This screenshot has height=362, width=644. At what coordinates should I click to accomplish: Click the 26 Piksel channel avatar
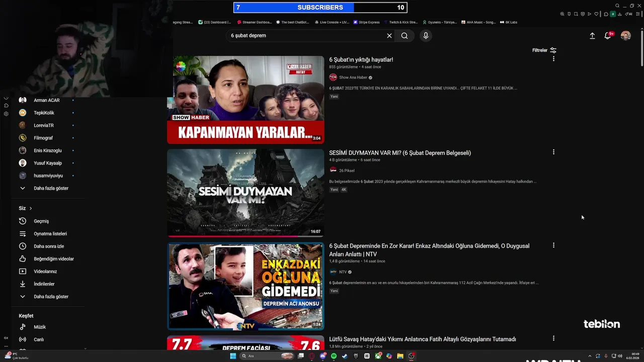[333, 170]
